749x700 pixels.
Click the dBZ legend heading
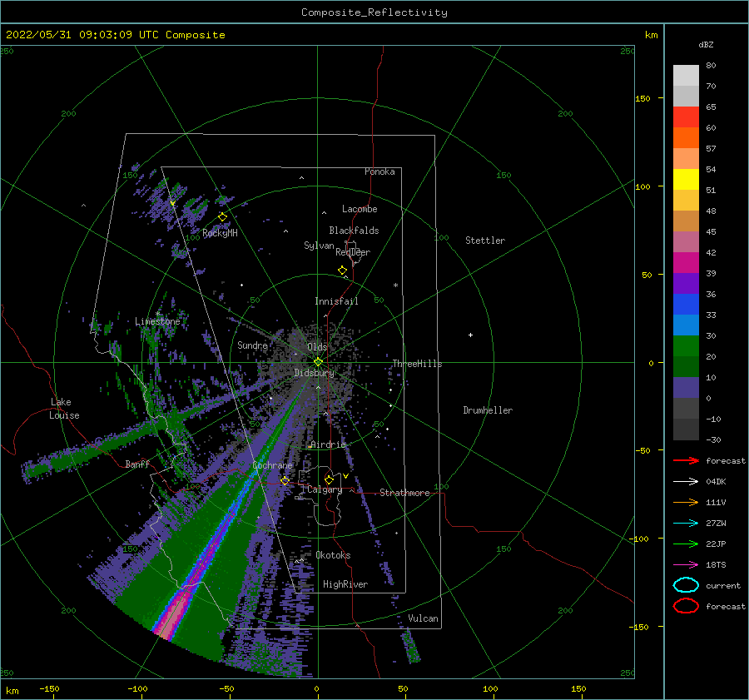706,44
